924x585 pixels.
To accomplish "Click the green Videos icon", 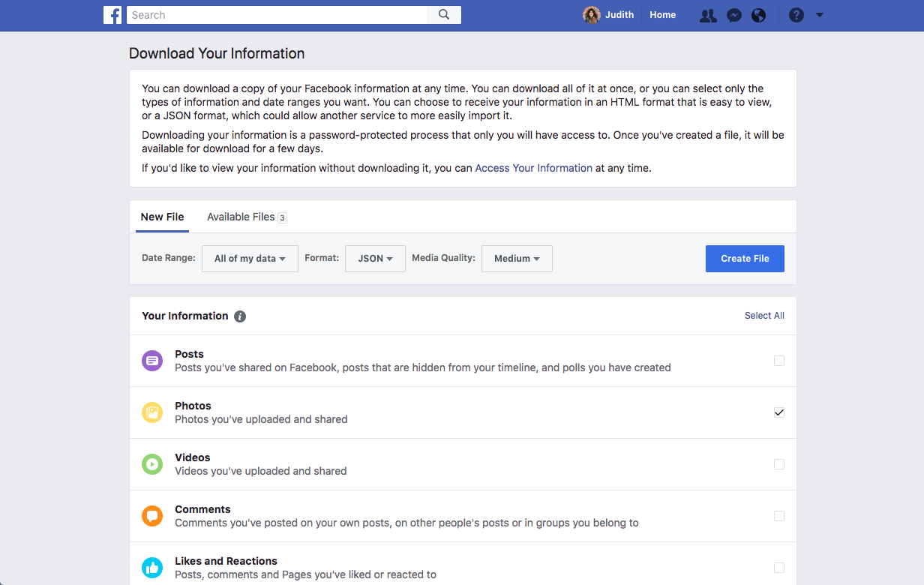I will coord(152,464).
